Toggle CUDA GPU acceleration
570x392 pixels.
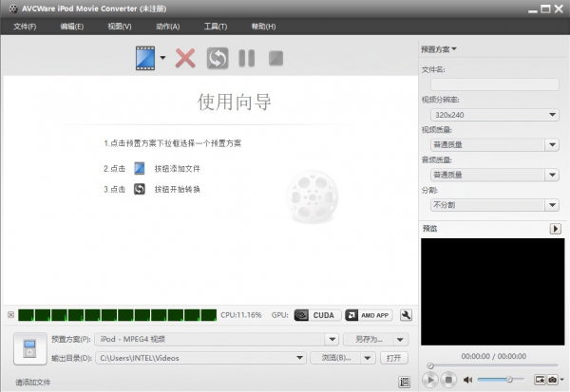click(317, 315)
